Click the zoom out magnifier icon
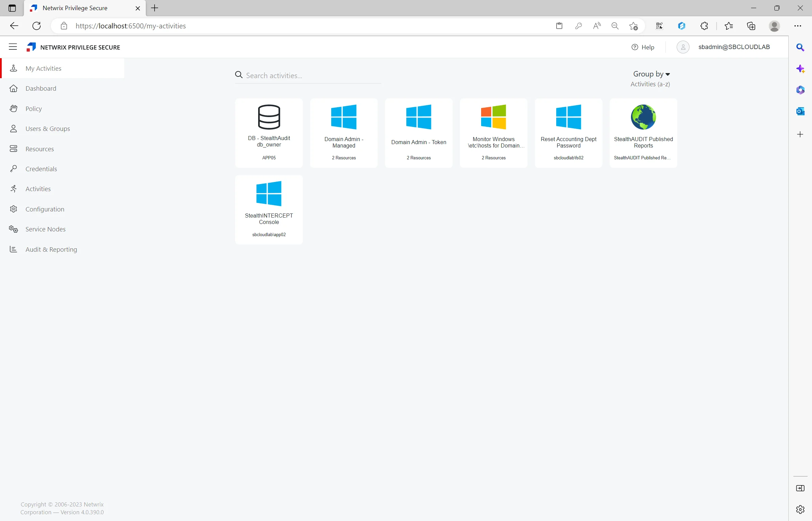Screen dimensions: 812x521 [615, 26]
